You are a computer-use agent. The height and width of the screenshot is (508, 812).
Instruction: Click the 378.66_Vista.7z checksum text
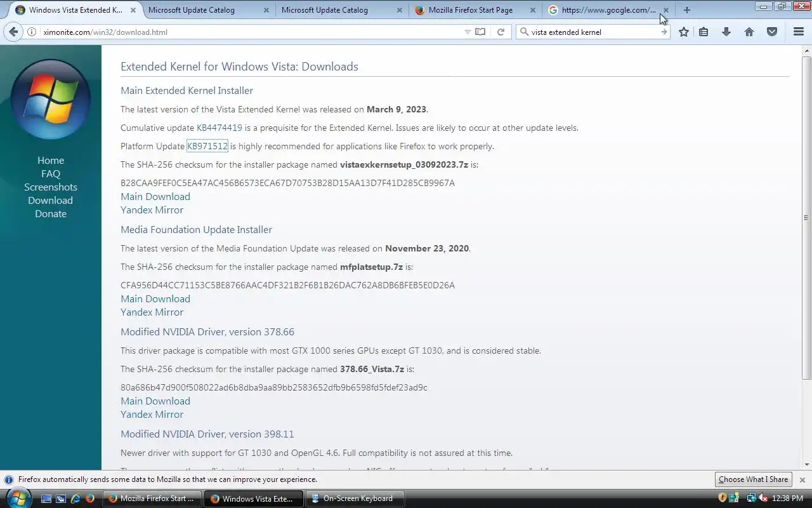[274, 387]
